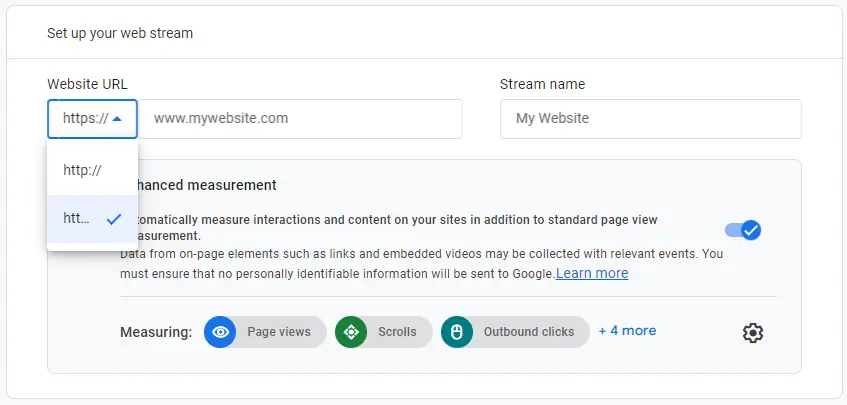
Task: Click the Website URL label
Action: click(88, 84)
